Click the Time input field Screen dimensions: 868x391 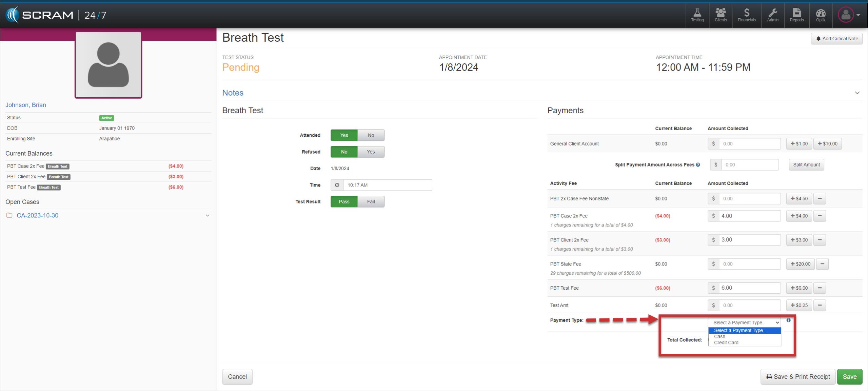click(x=387, y=185)
